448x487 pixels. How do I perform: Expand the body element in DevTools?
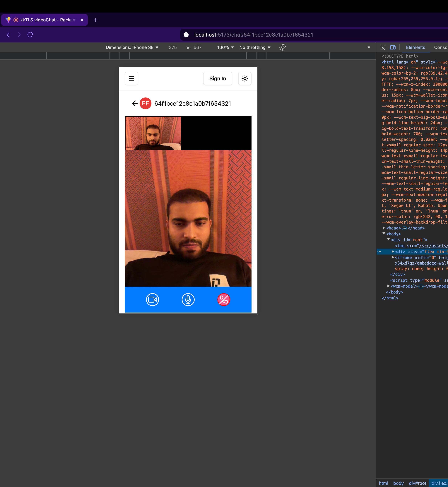384,234
